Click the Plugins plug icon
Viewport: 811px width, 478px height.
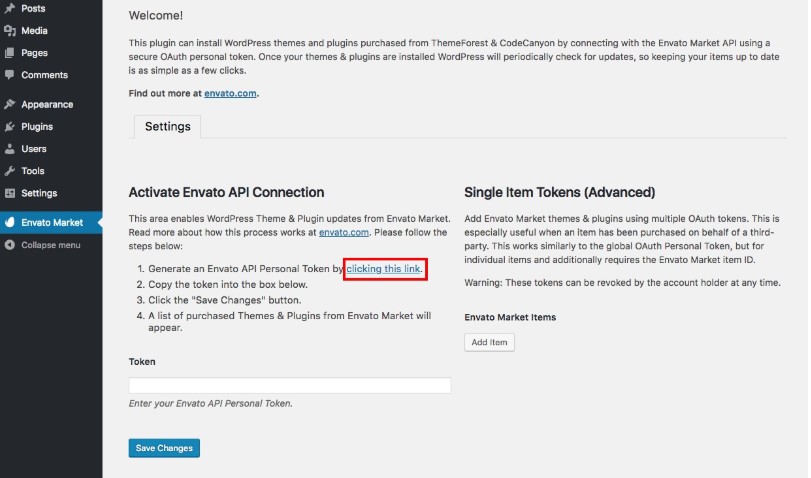click(x=10, y=127)
